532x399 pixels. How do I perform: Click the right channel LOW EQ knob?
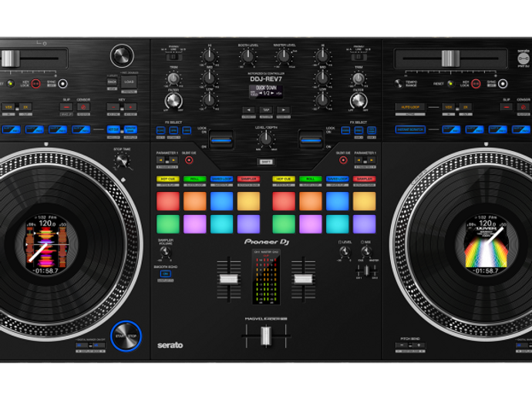click(322, 99)
